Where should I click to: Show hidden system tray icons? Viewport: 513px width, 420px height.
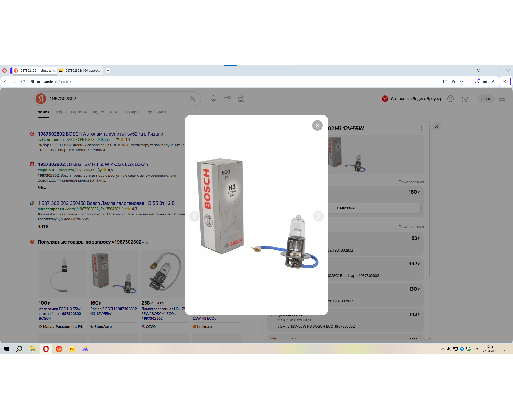coord(443,349)
